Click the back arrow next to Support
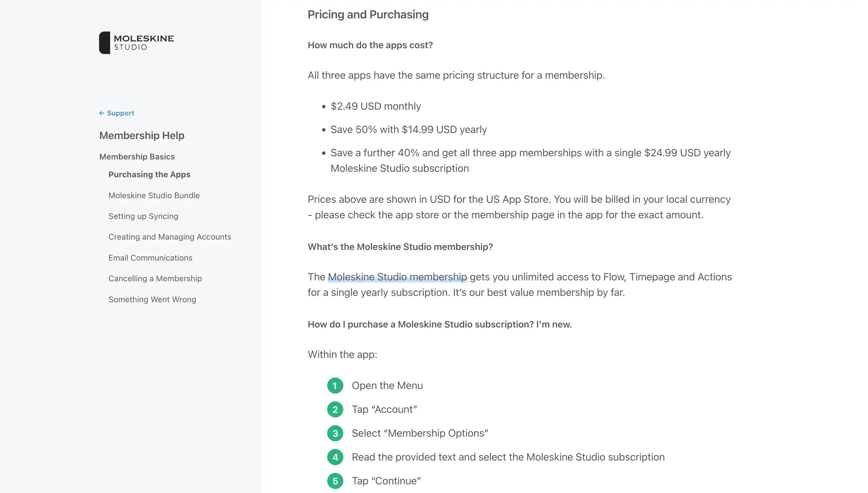Screen dimensions: 868x493 (102, 113)
